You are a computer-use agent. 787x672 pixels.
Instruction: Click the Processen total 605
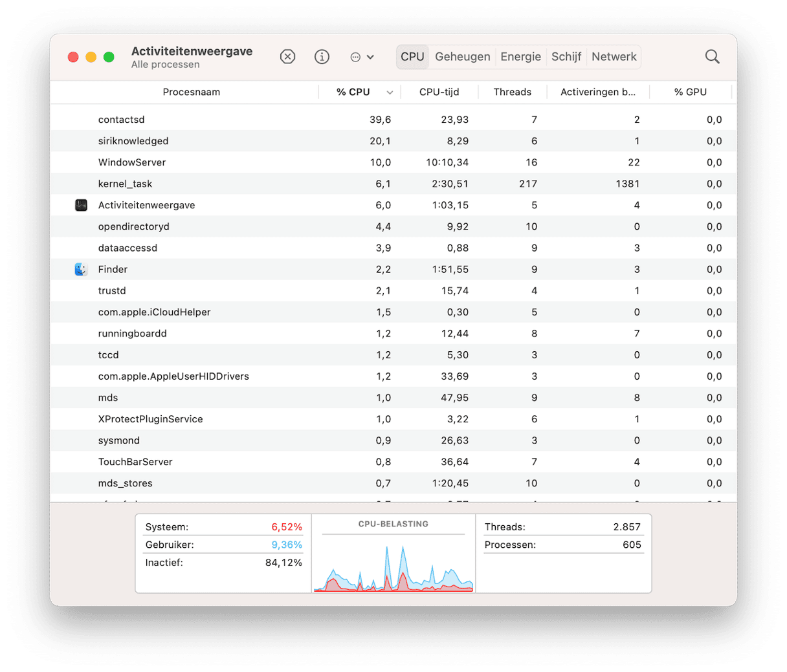coord(632,545)
